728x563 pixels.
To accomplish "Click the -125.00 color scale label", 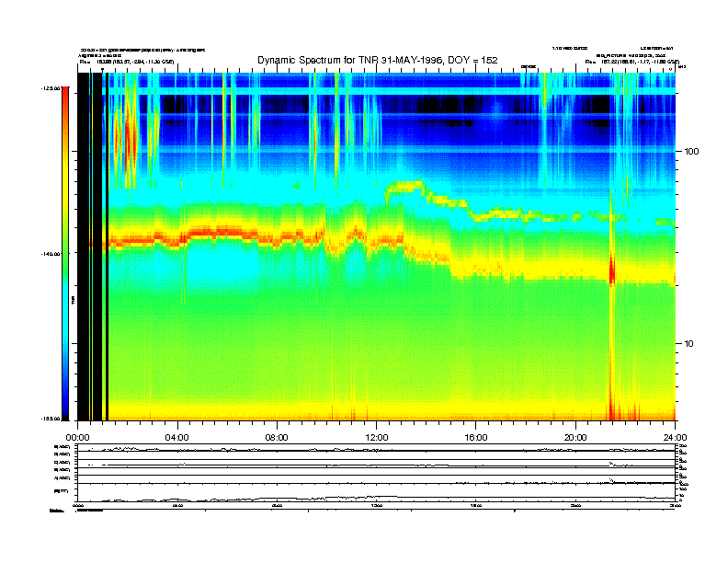I will [x=51, y=87].
